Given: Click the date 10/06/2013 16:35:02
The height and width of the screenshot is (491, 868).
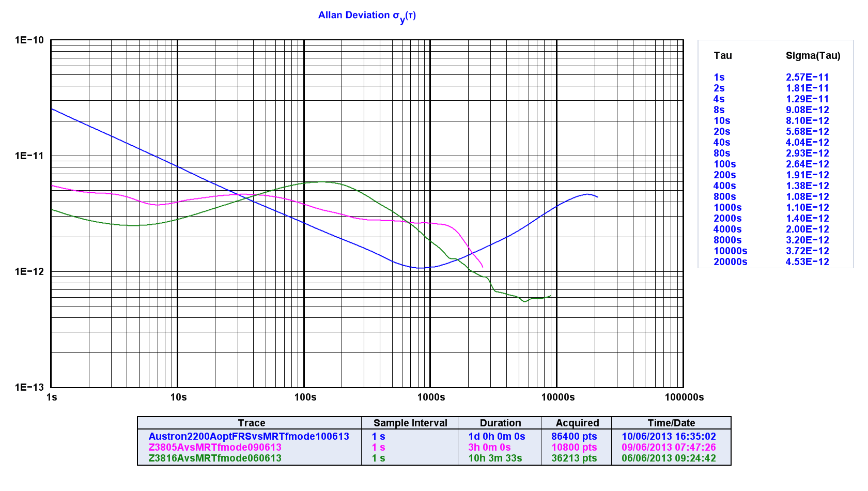Looking at the screenshot, I should tap(669, 436).
